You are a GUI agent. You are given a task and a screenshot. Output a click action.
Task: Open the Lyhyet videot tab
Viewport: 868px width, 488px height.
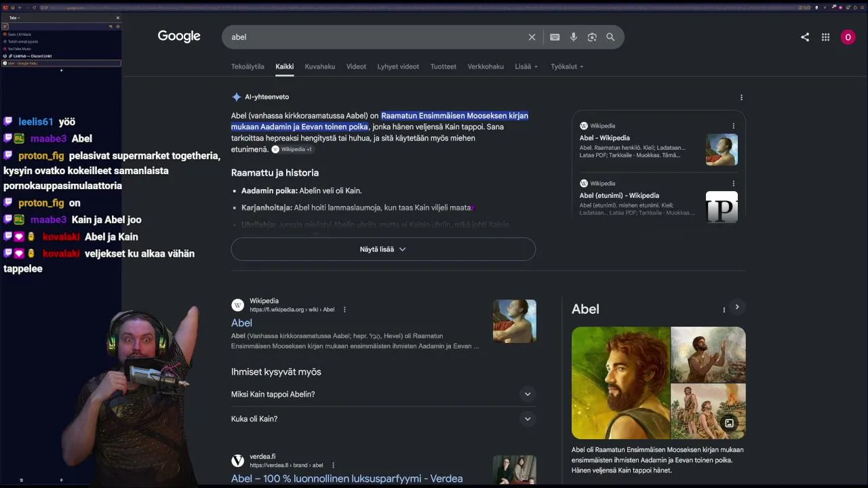click(398, 66)
